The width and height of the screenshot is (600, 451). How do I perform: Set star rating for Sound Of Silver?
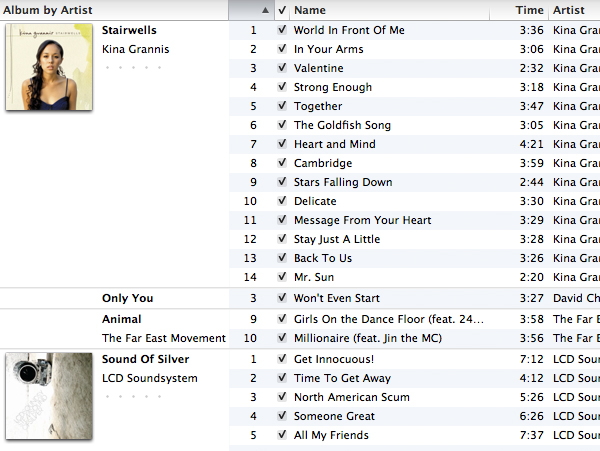pyautogui.click(x=134, y=397)
